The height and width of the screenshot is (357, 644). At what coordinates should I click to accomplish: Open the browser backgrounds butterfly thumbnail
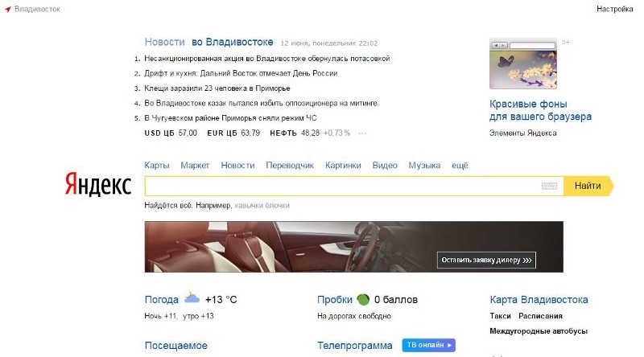[x=522, y=64]
